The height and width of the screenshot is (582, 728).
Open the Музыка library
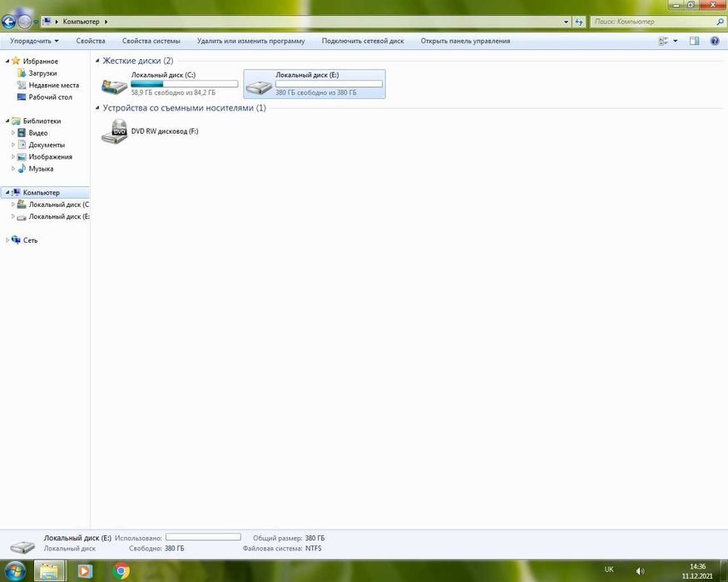(41, 169)
